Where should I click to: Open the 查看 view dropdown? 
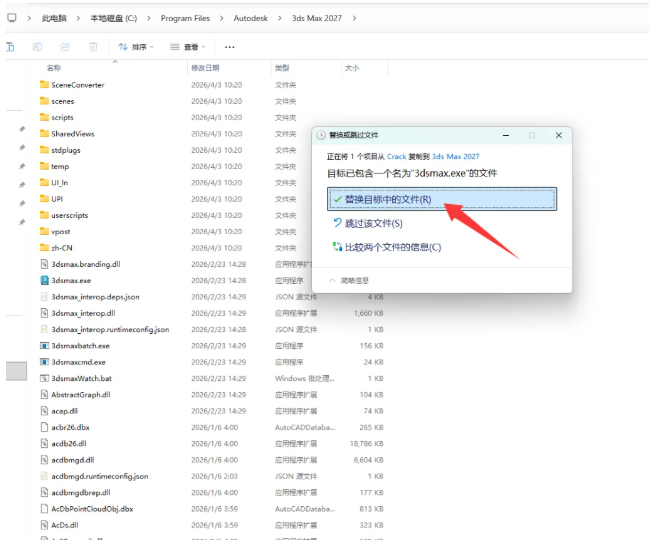point(187,47)
